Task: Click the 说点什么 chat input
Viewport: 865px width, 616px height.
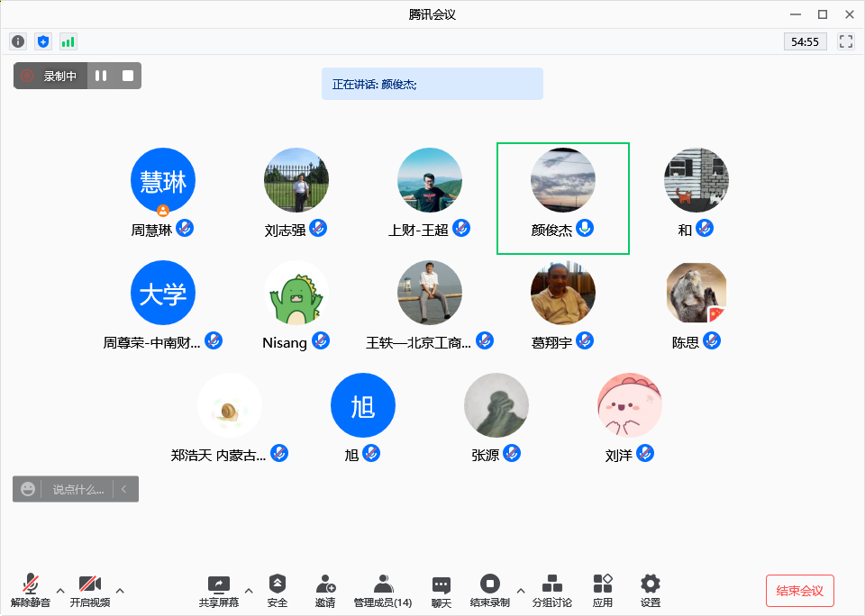Action: pyautogui.click(x=78, y=489)
